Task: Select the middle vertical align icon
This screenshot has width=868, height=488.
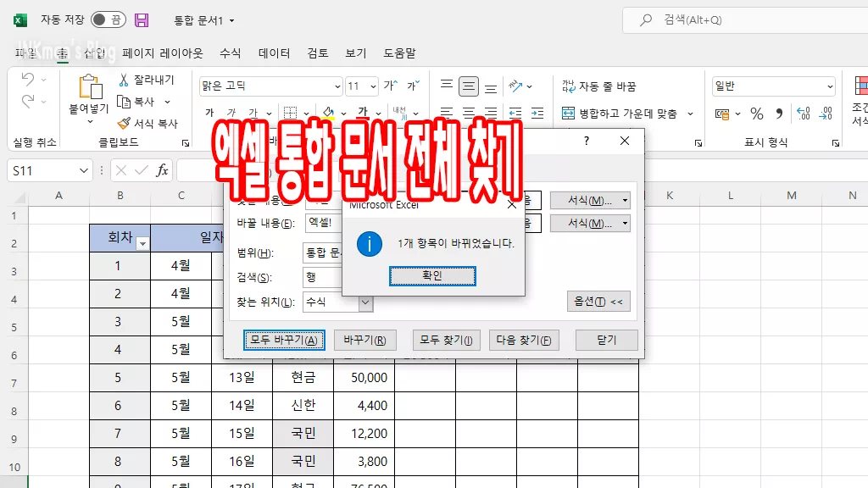Action: pyautogui.click(x=469, y=86)
